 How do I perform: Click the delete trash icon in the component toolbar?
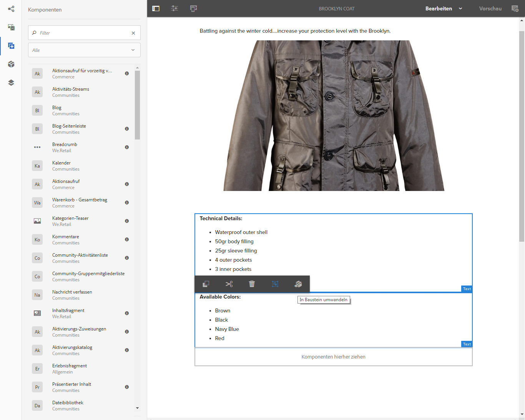[x=252, y=284]
